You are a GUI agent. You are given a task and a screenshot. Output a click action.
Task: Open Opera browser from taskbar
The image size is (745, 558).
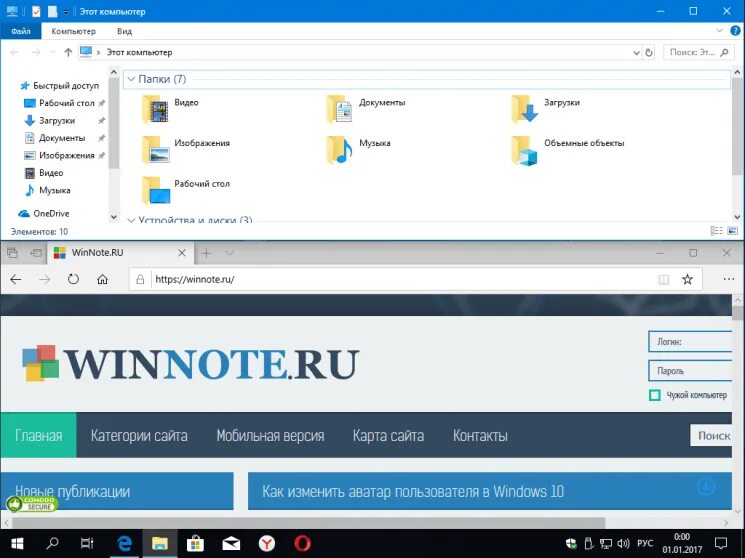pos(302,543)
